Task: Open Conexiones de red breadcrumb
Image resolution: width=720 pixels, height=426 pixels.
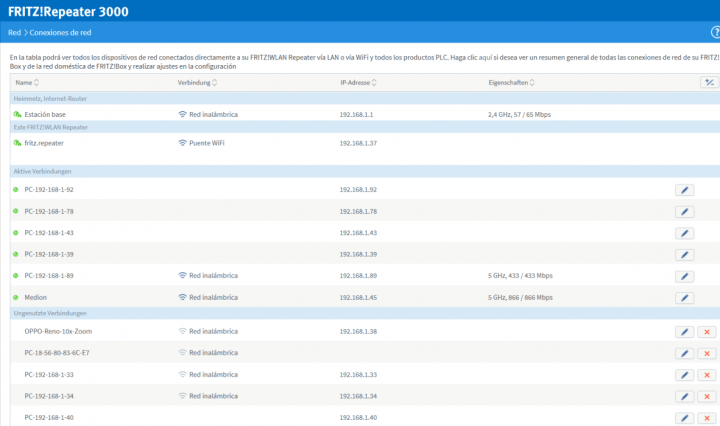Action: coord(60,33)
